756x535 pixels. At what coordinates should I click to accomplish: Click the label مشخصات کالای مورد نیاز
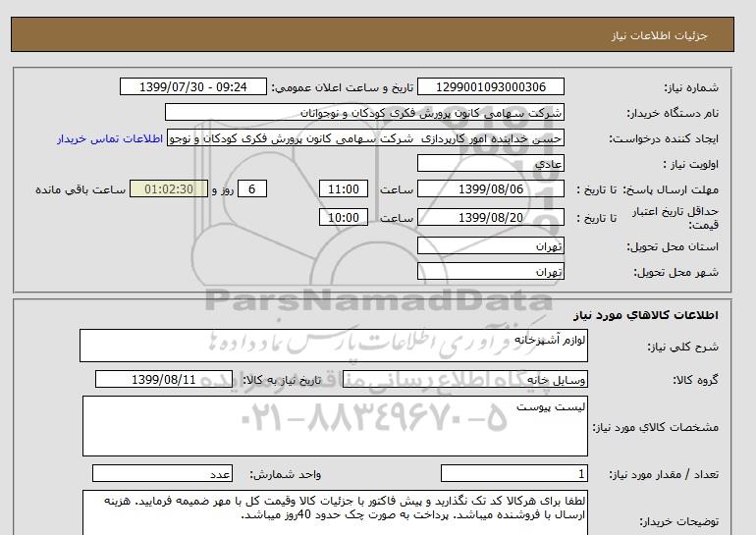coord(655,427)
